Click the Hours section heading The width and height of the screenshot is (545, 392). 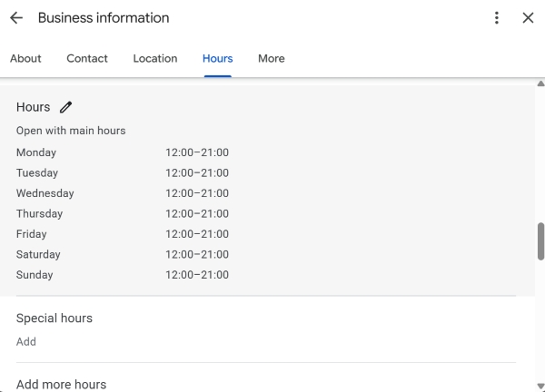[33, 107]
